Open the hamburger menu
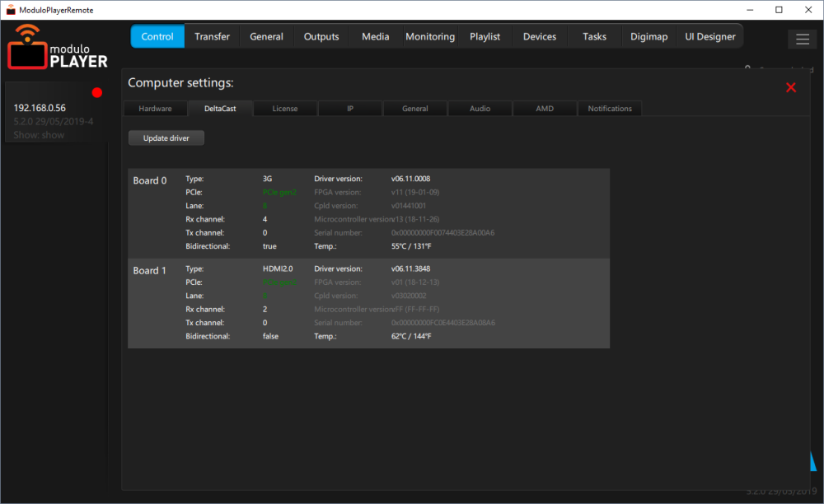This screenshot has height=504, width=824. click(802, 39)
